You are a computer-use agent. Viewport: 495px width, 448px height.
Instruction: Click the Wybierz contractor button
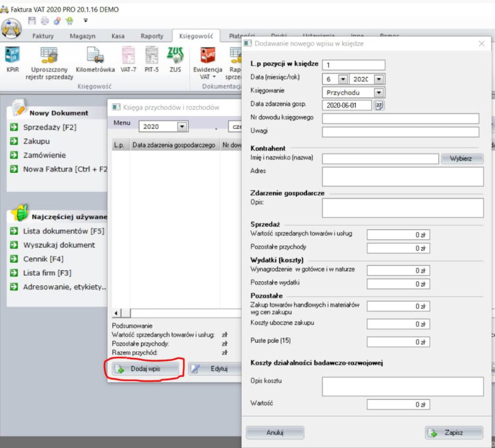(462, 159)
